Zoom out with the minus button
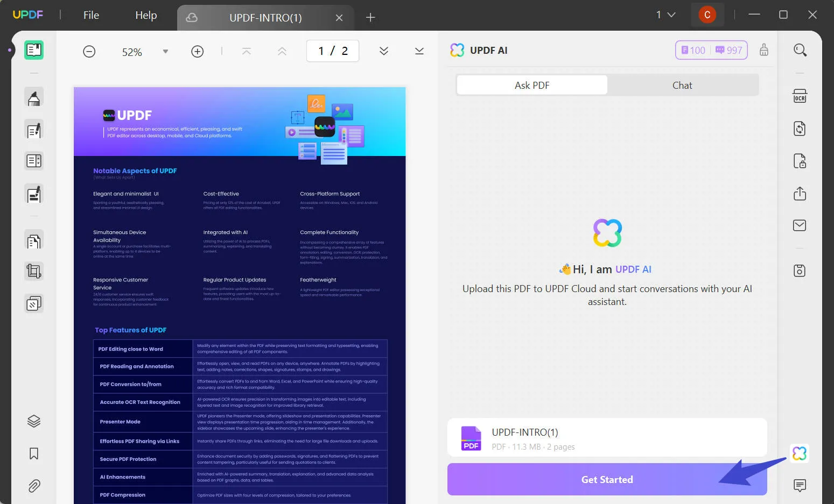 89,52
